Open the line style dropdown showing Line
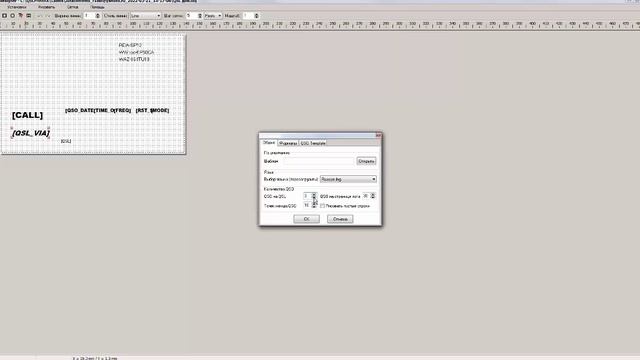The height and width of the screenshot is (360, 640). (x=145, y=16)
